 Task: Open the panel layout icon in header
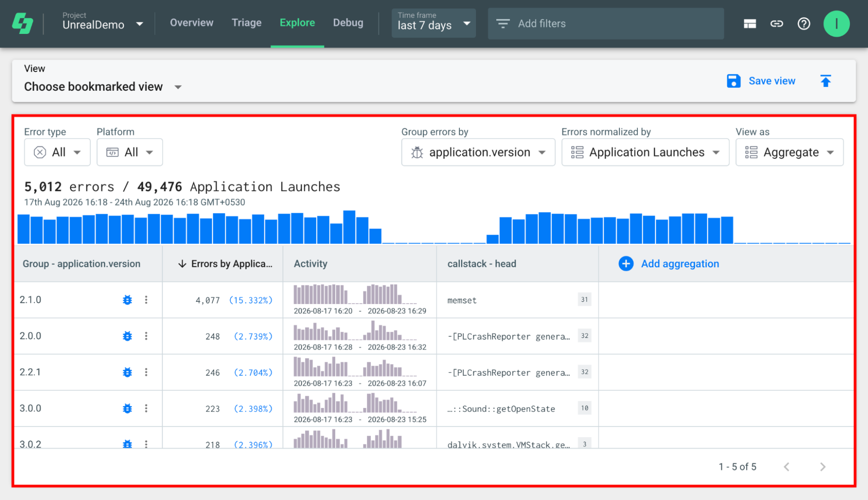(x=749, y=23)
